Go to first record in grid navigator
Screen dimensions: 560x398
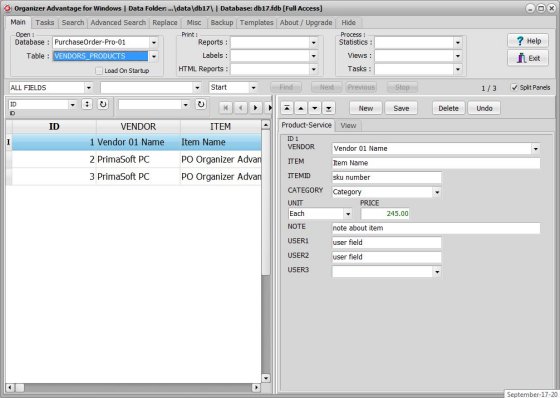pos(226,108)
